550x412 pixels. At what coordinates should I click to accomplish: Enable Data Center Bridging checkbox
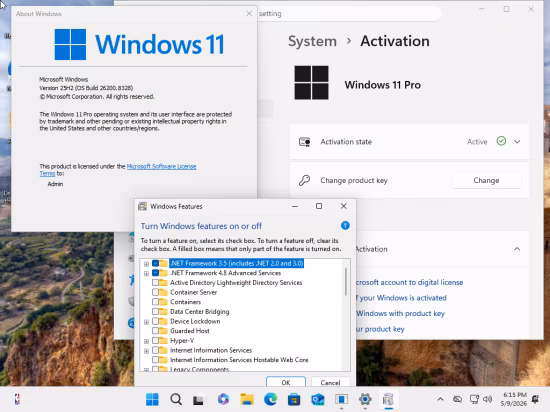(155, 311)
